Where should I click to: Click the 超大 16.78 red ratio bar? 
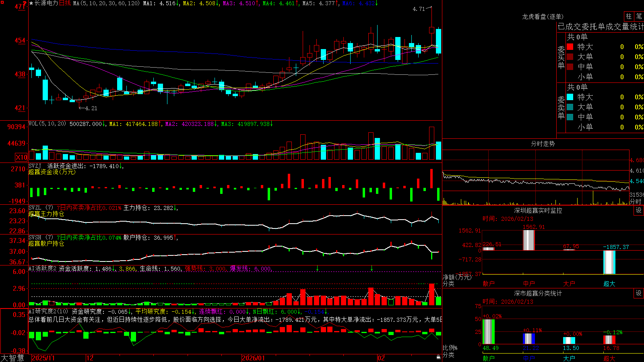609,340
